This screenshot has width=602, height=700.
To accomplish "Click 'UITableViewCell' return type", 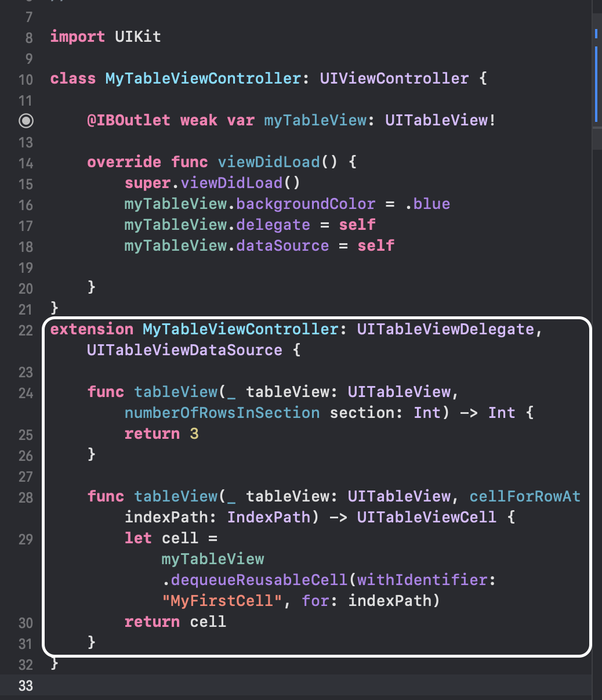I will point(427,517).
